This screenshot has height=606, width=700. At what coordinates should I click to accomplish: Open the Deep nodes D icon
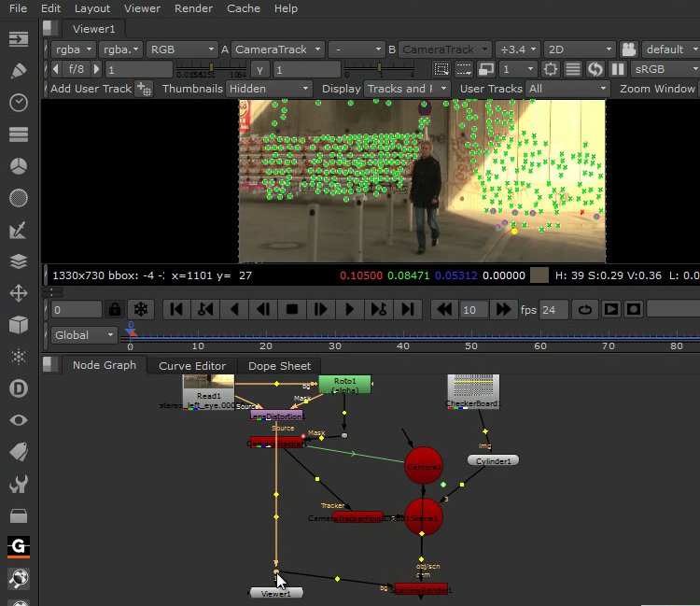pyautogui.click(x=19, y=388)
